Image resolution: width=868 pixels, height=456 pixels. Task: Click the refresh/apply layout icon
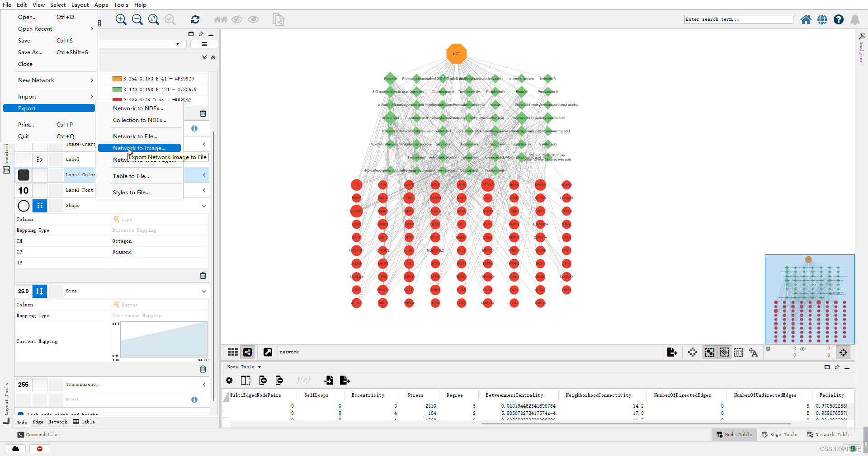[x=195, y=19]
